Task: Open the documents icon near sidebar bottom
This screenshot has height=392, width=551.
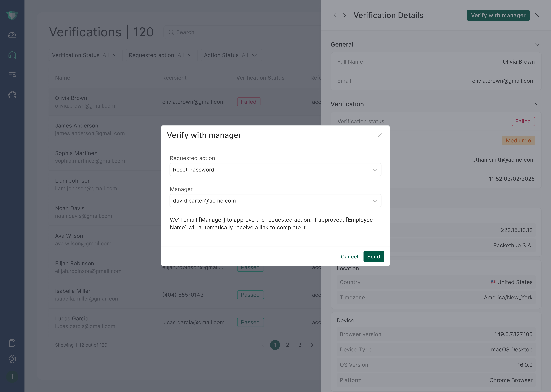Action: click(x=12, y=343)
